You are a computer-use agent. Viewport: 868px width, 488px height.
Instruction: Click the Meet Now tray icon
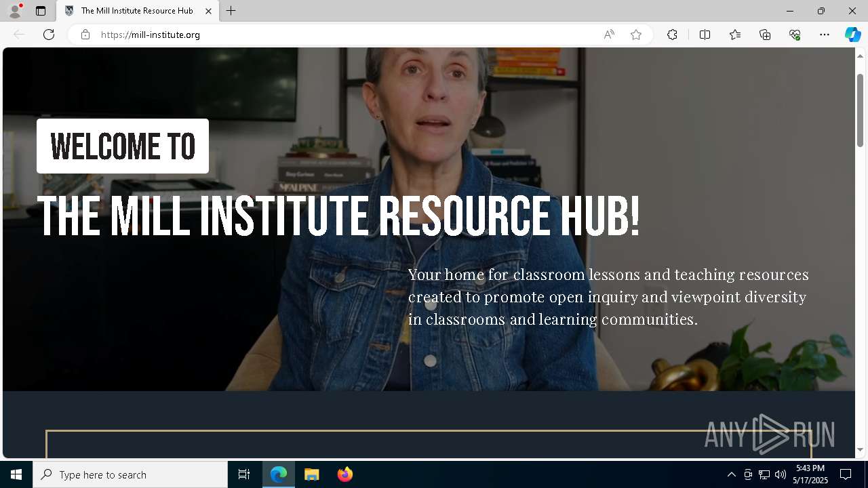(748, 474)
